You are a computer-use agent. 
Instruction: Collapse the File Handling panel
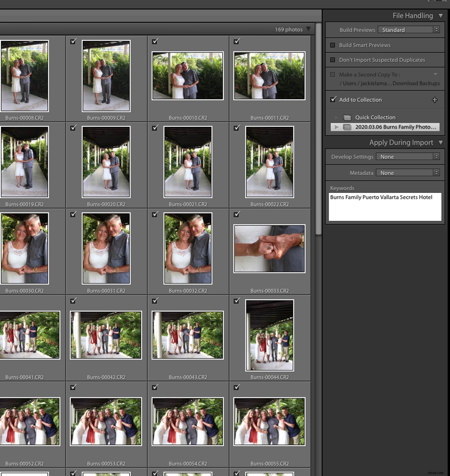pyautogui.click(x=441, y=15)
